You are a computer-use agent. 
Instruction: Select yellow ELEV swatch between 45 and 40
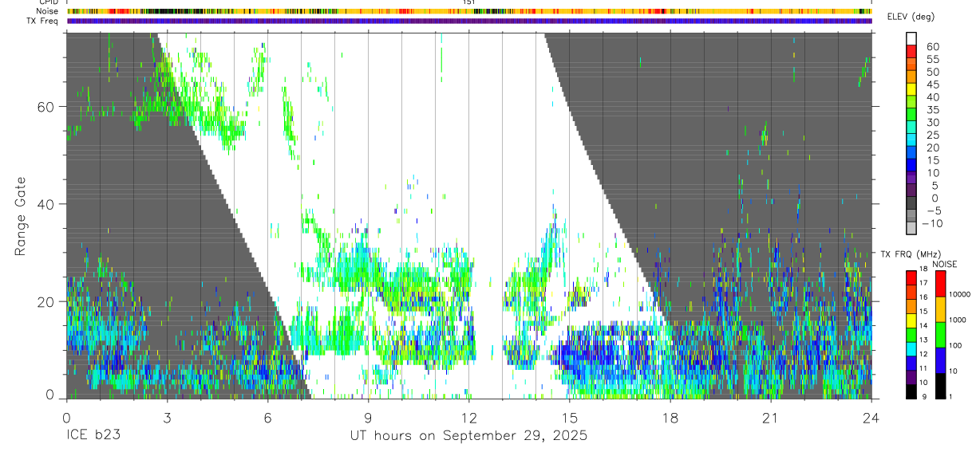tap(912, 89)
